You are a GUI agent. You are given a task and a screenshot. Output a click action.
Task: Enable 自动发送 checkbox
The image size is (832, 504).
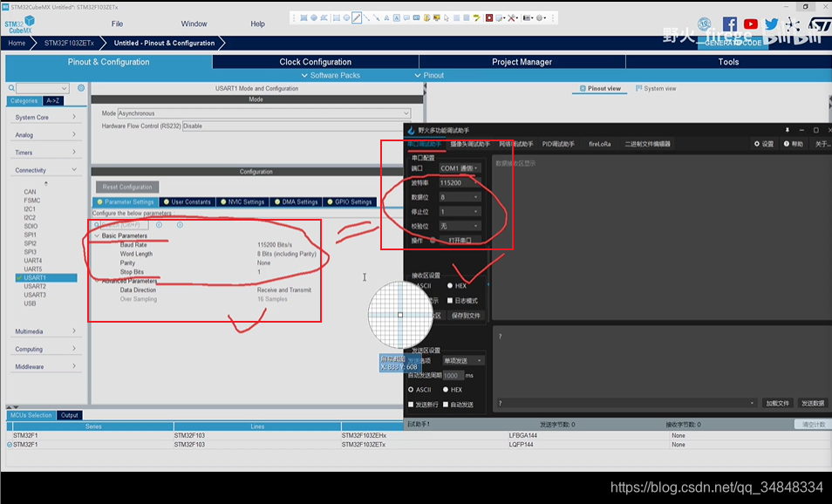458,405
